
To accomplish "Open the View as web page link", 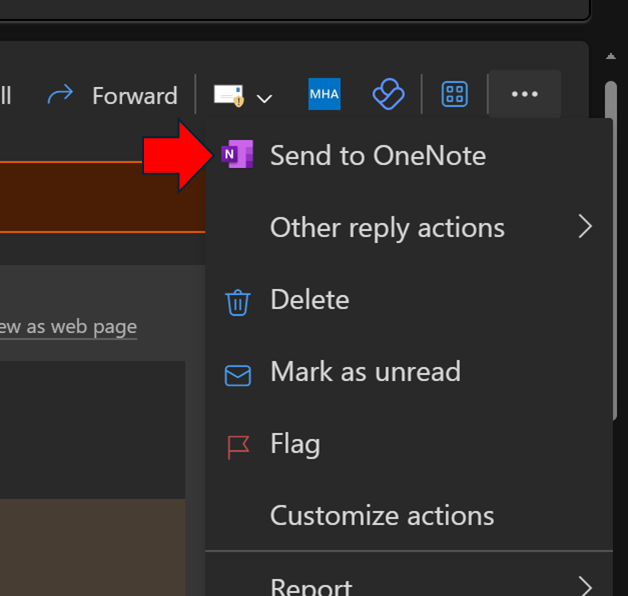I will tap(68, 327).
